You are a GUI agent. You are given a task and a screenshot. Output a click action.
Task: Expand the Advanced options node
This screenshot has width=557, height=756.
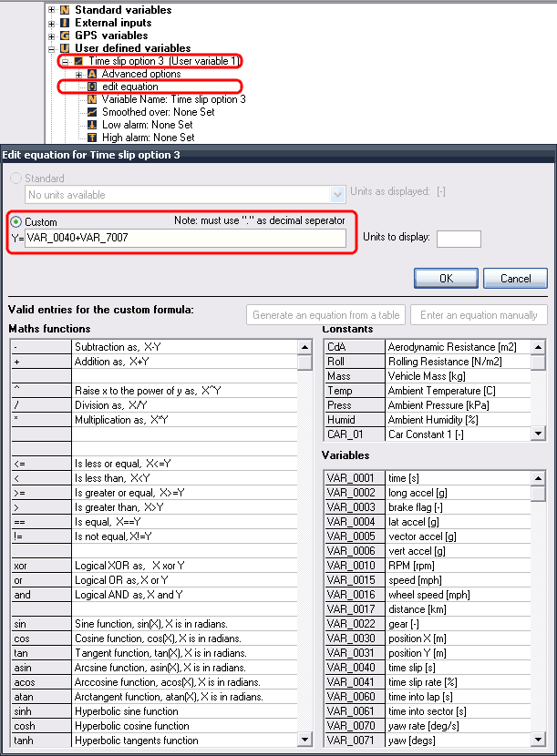click(x=79, y=74)
